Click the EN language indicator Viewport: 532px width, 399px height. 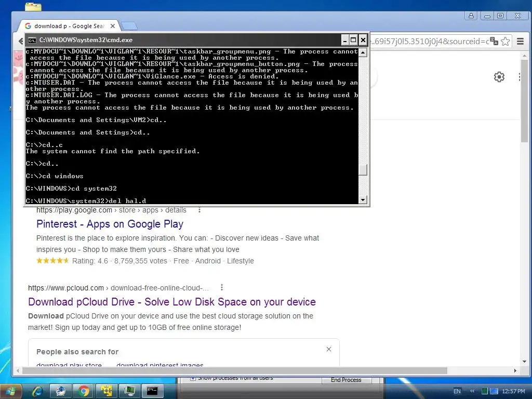click(457, 391)
